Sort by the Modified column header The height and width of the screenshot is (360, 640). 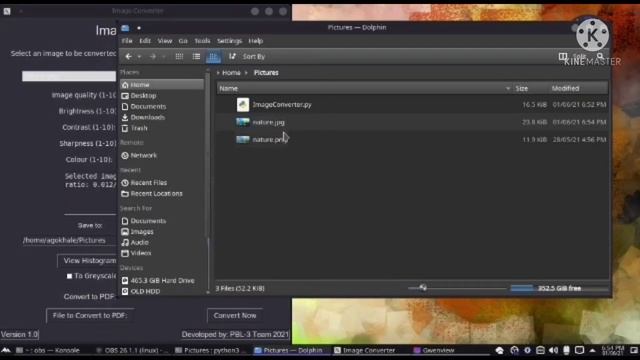point(565,89)
